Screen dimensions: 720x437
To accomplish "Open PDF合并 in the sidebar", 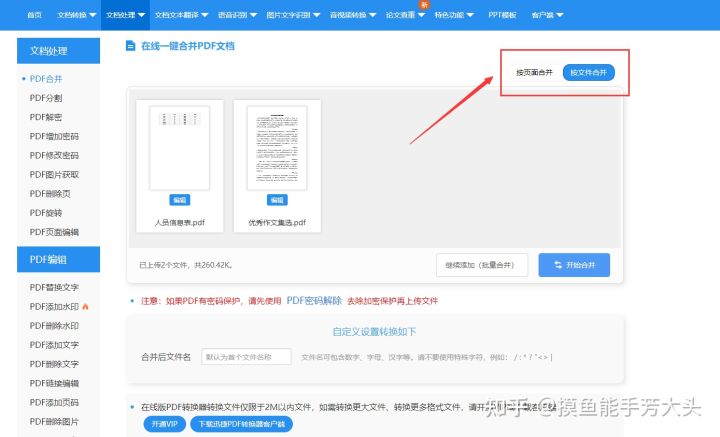I will click(46, 79).
